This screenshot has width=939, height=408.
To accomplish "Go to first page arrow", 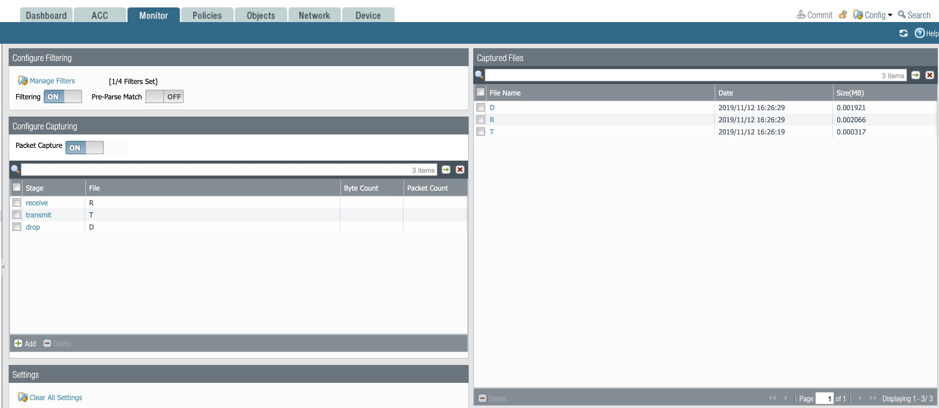I will [x=772, y=398].
